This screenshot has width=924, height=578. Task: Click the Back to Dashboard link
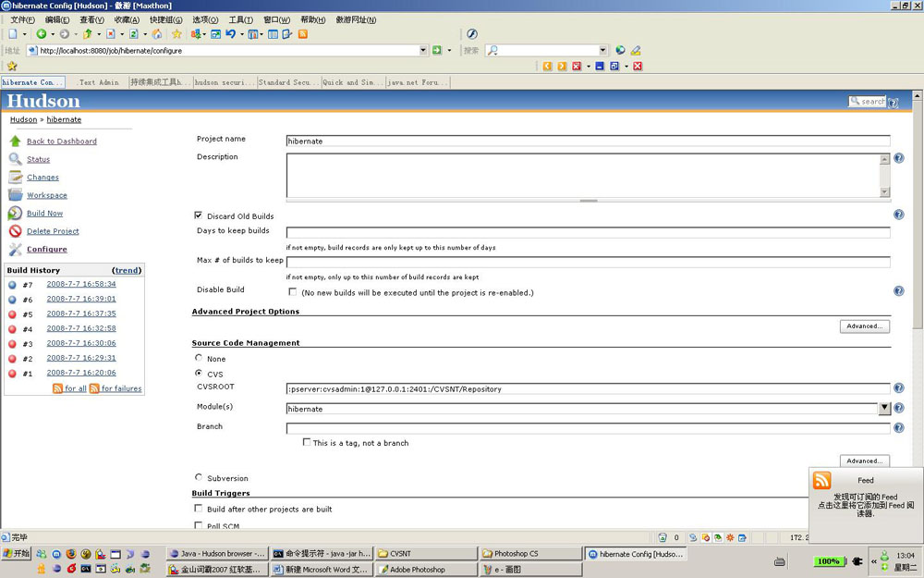click(x=62, y=141)
